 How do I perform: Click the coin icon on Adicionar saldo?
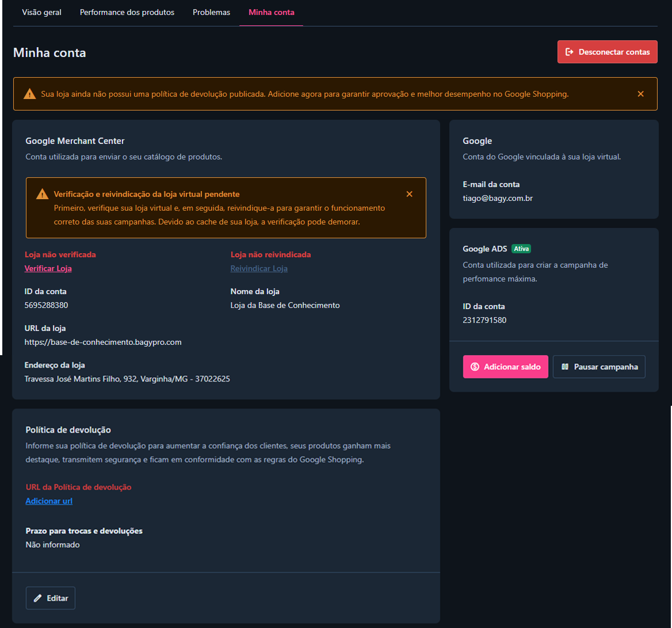tap(475, 367)
